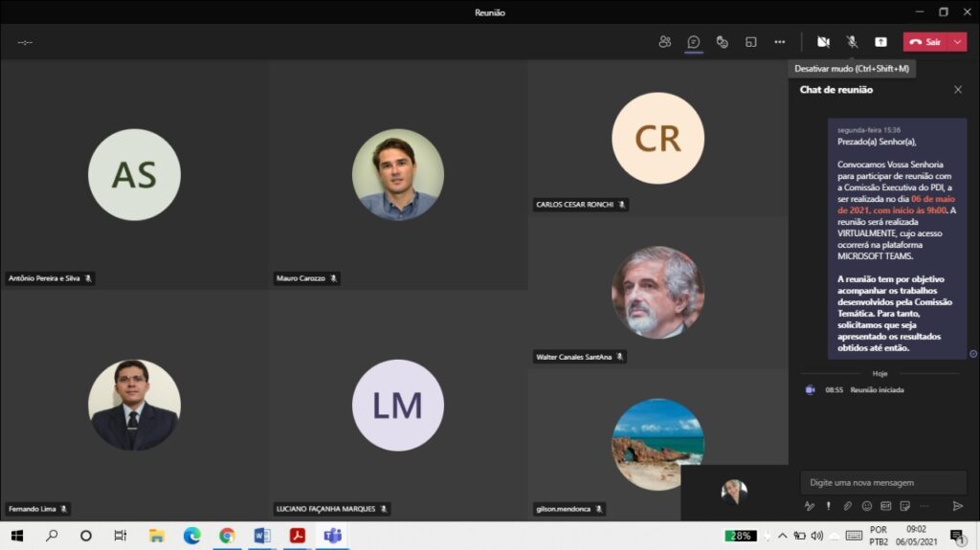Image resolution: width=980 pixels, height=550 pixels.
Task: Open the reactions and raise hand menu
Action: click(x=723, y=42)
